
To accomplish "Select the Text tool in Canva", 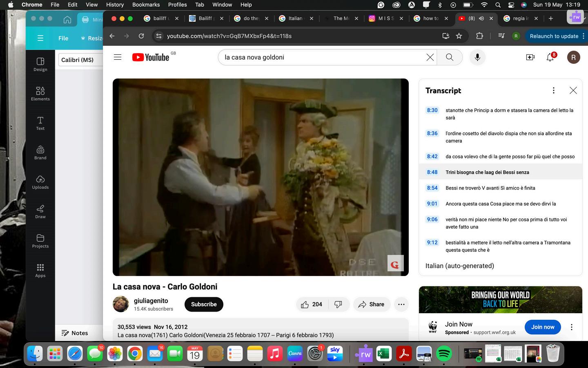I will (40, 123).
